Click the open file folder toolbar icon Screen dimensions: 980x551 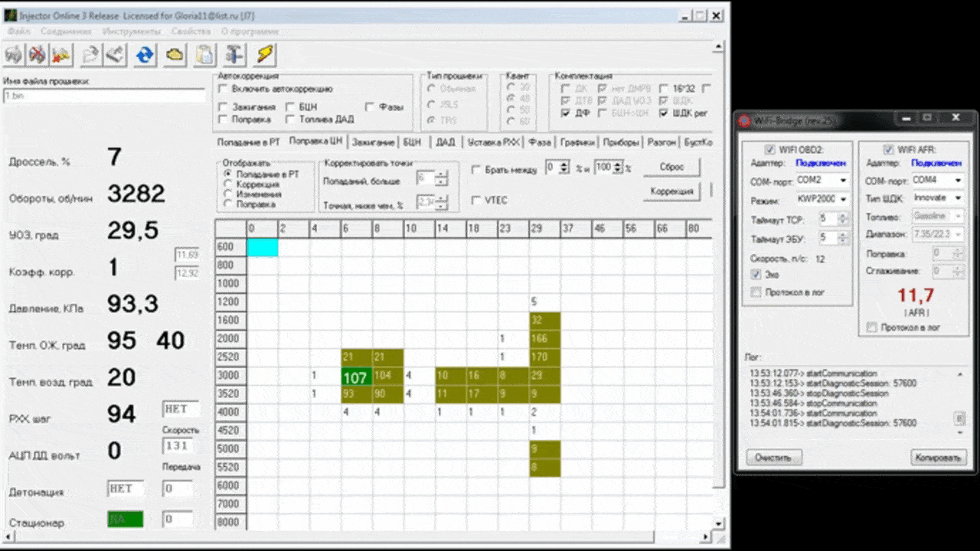point(90,54)
